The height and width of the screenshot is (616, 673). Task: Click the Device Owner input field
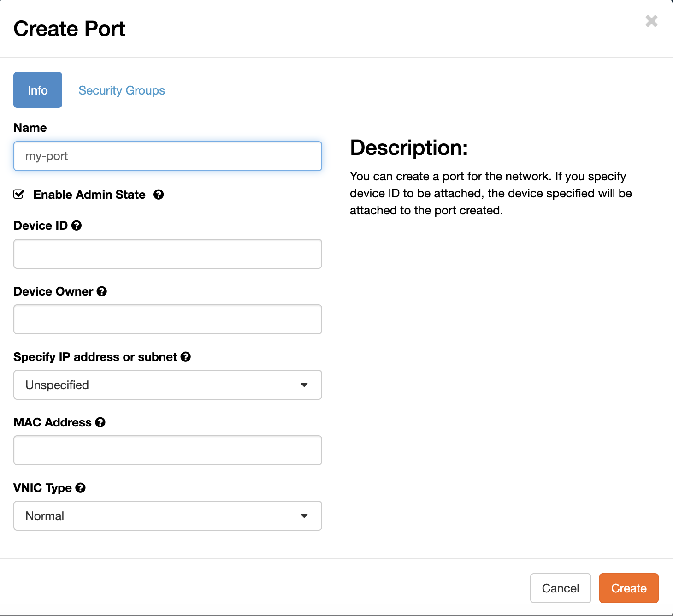click(x=167, y=319)
